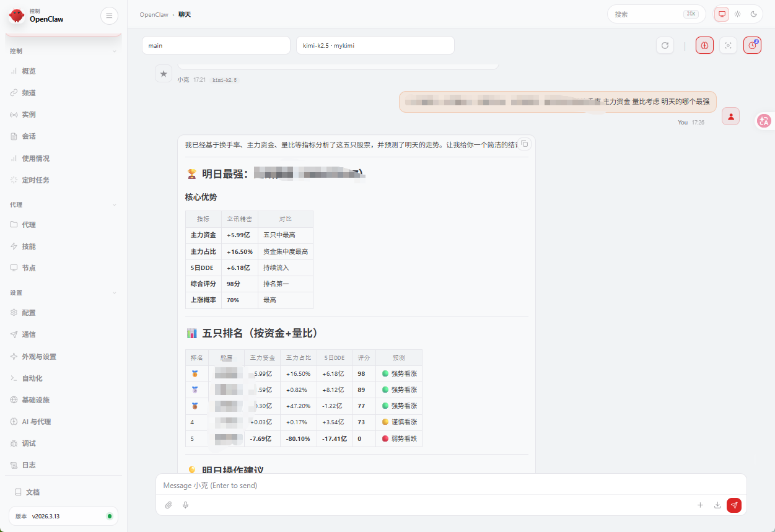This screenshot has width=775, height=532.
Task: Click the refresh conversation icon
Action: pos(665,45)
